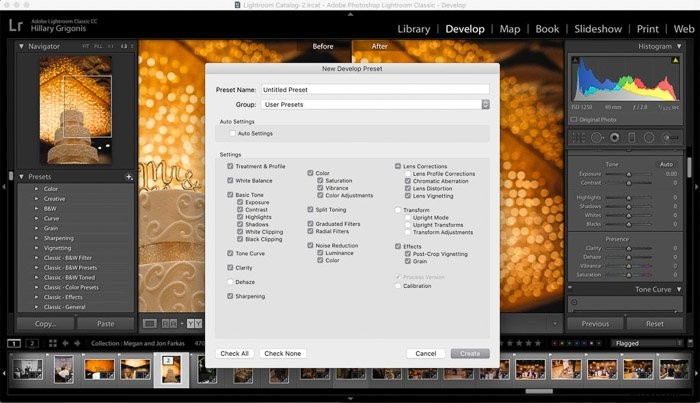Viewport: 700px width, 403px height.
Task: Collapse the Histogram panel triangle
Action: click(679, 46)
